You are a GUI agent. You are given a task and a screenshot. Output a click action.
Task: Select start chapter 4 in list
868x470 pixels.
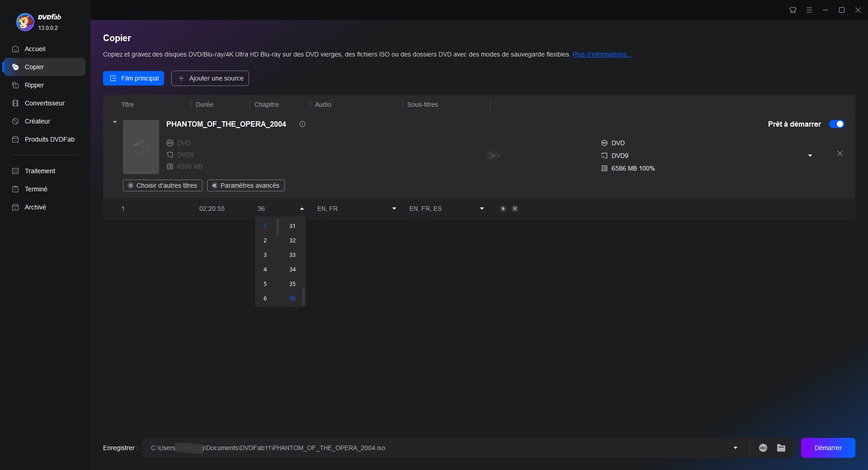pyautogui.click(x=265, y=270)
